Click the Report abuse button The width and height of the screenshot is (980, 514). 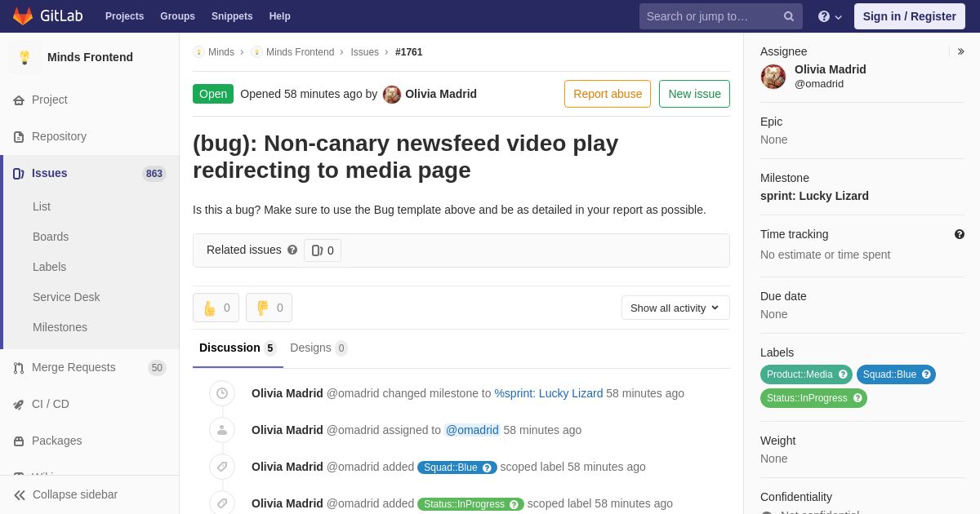coord(608,94)
